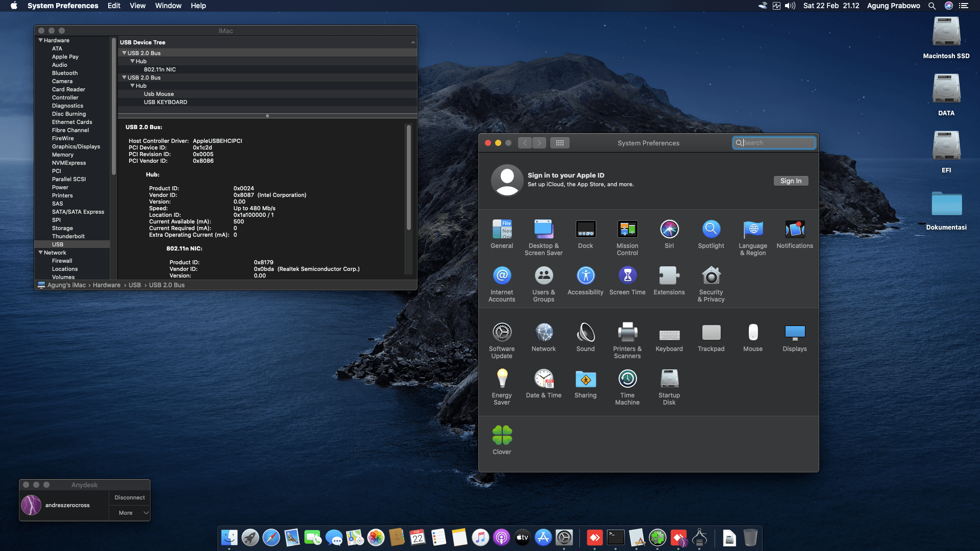
Task: Open Startup Disk preferences
Action: [669, 387]
